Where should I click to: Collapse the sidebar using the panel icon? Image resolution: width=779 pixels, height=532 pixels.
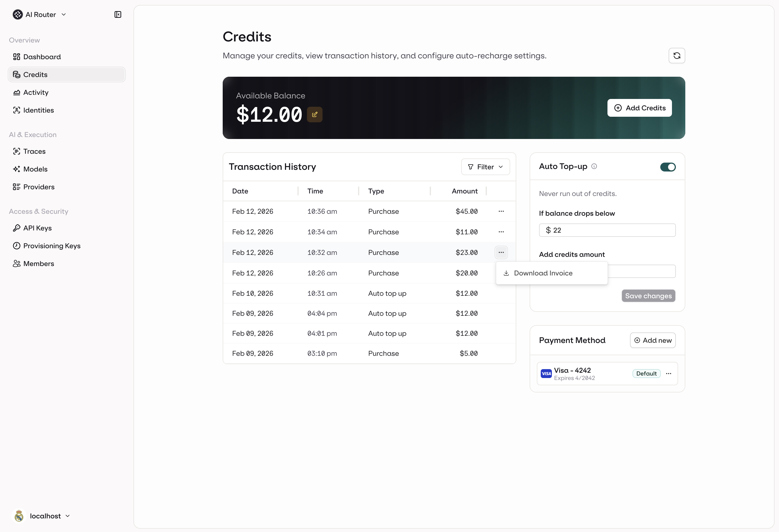118,14
